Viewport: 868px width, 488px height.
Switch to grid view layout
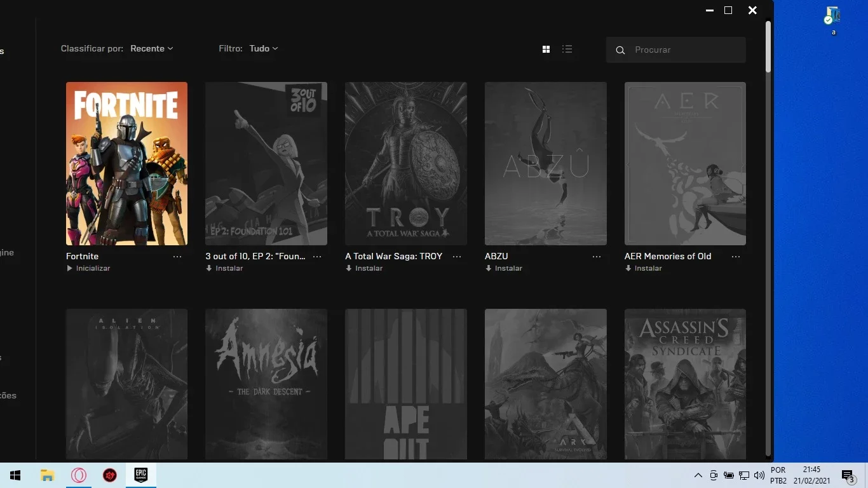tap(546, 49)
